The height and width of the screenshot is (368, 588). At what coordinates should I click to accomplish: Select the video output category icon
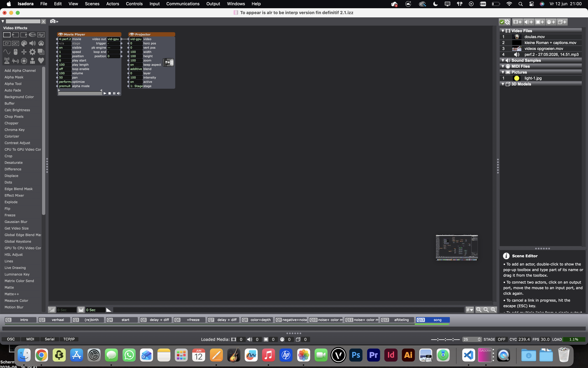[24, 35]
